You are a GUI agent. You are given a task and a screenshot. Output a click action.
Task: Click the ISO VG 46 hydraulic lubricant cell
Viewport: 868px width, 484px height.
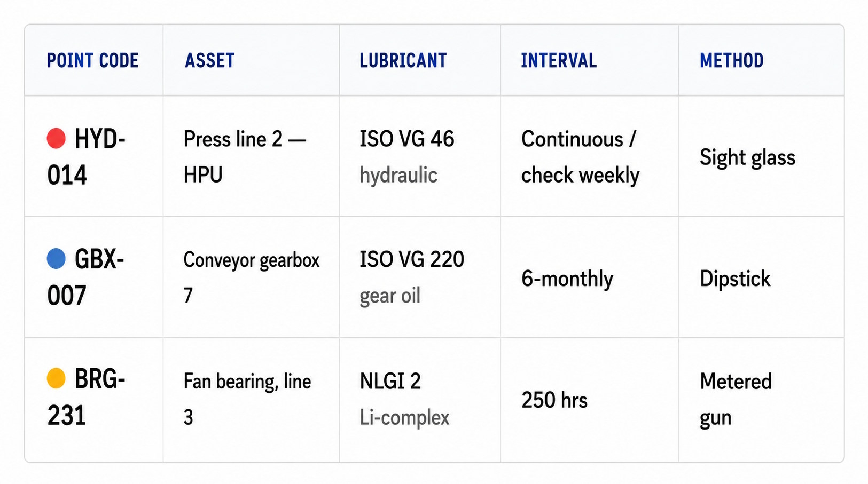pyautogui.click(x=420, y=156)
